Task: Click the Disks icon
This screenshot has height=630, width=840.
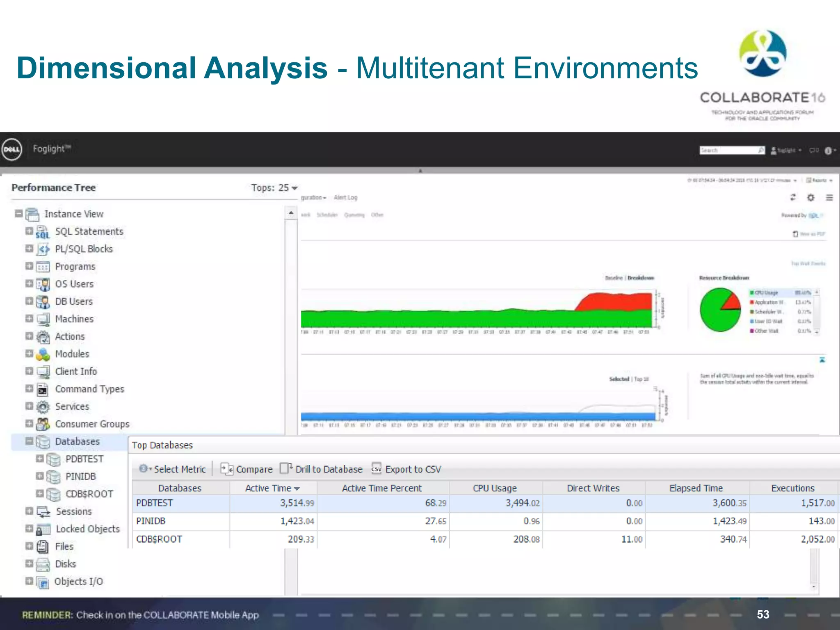Action: point(43,564)
